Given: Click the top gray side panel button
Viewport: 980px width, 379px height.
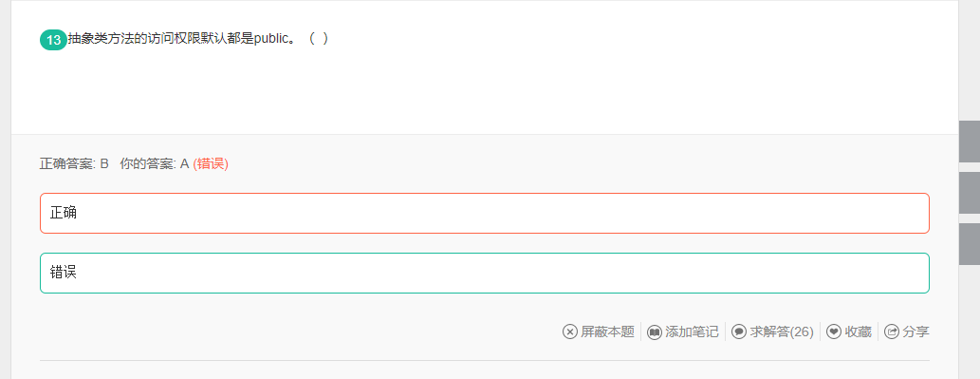Looking at the screenshot, I should (x=970, y=142).
